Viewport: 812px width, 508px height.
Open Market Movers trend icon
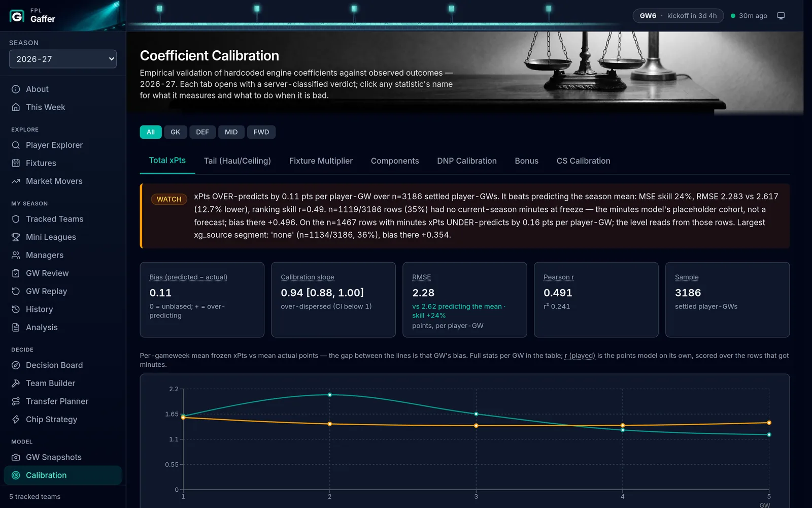click(x=16, y=181)
